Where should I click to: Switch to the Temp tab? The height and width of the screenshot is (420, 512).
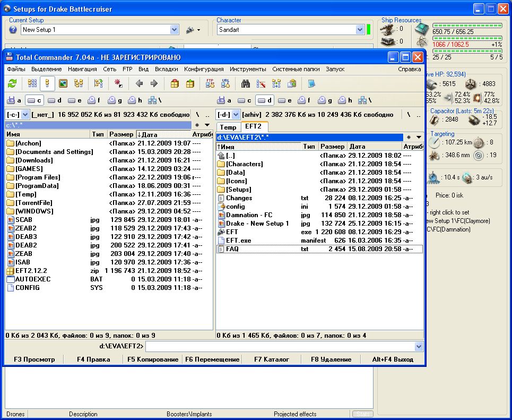click(228, 127)
